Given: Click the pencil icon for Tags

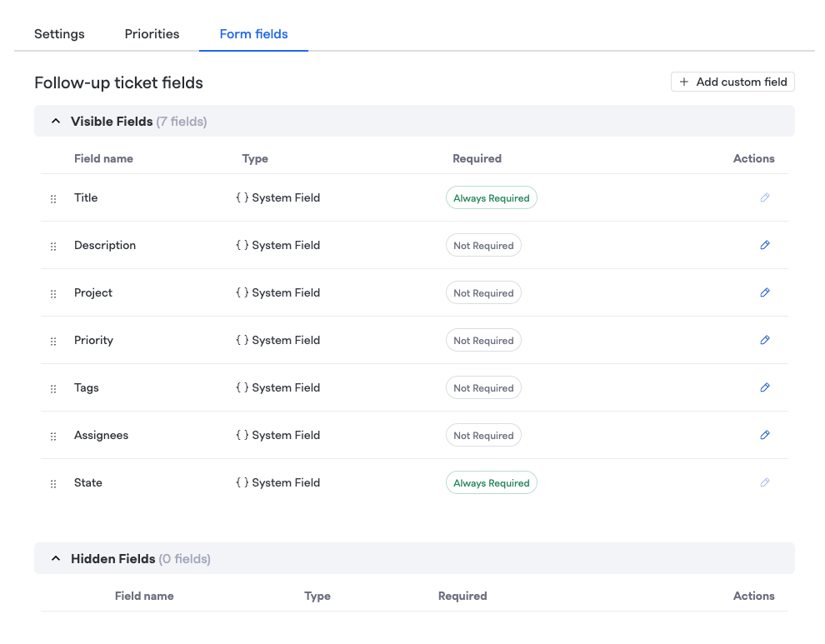Looking at the screenshot, I should point(765,387).
